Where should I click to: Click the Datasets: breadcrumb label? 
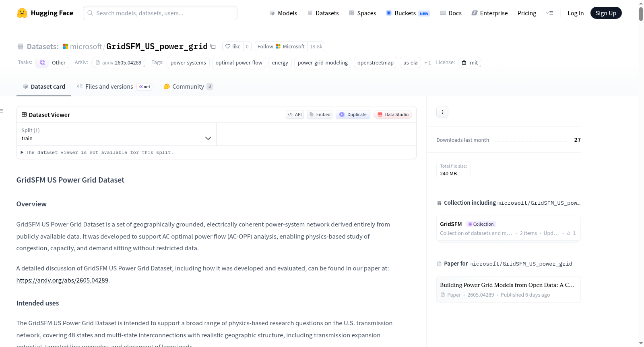point(43,47)
